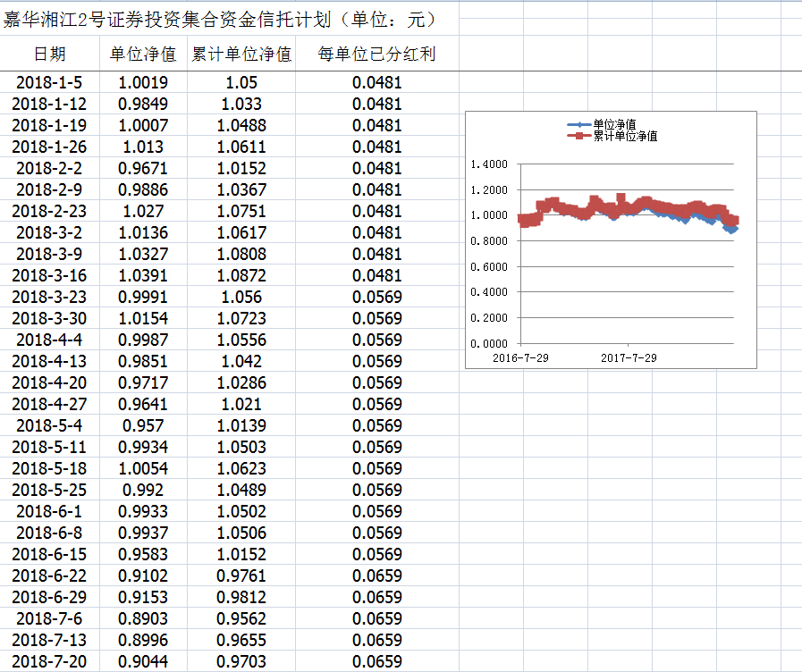Click the 0.0000 label on chart's vertical axis
Viewport: 802px width, 672px height.
tap(488, 343)
